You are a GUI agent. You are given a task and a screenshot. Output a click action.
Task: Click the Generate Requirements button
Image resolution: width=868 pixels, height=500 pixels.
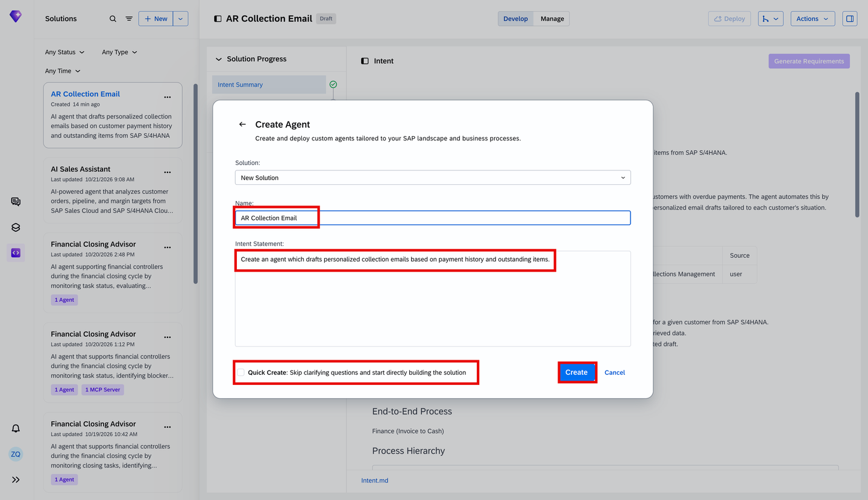point(809,61)
